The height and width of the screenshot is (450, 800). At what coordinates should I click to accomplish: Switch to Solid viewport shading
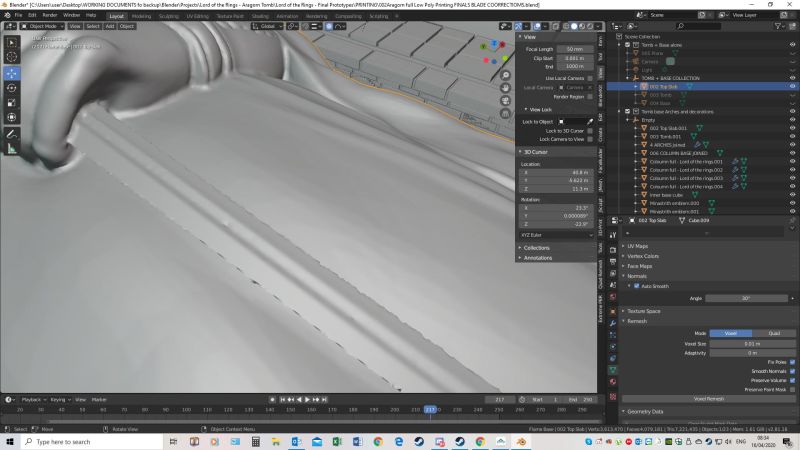[574, 26]
